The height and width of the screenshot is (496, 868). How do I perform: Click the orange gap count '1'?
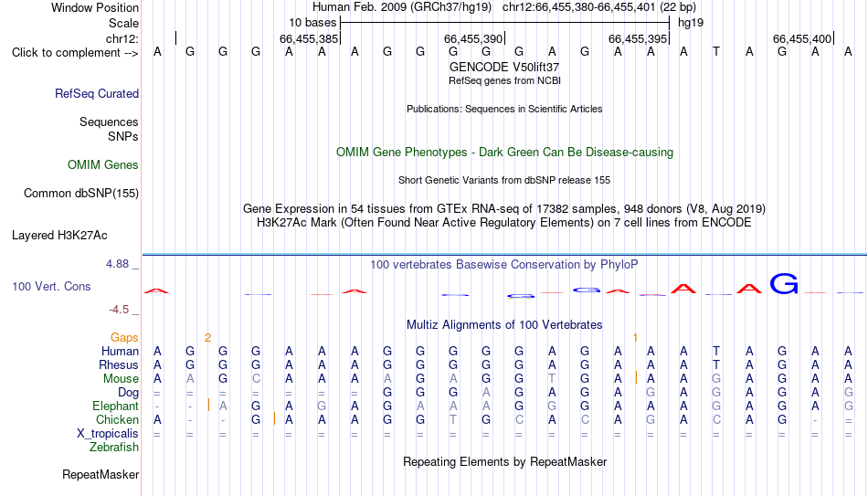636,338
